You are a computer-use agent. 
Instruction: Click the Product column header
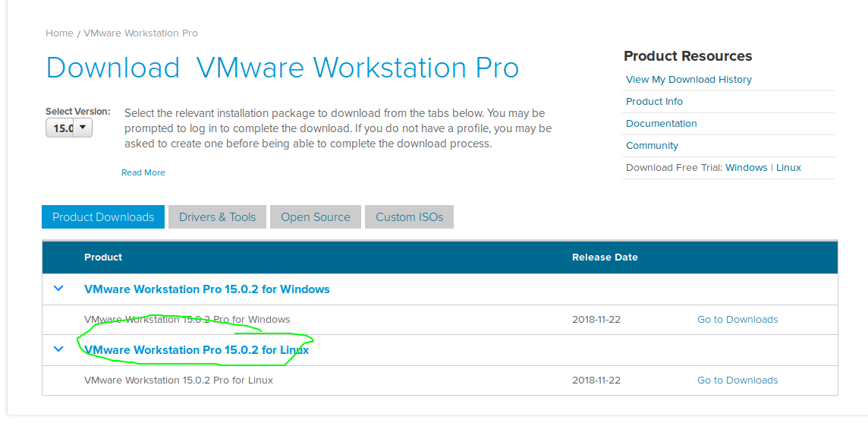pyautogui.click(x=103, y=257)
